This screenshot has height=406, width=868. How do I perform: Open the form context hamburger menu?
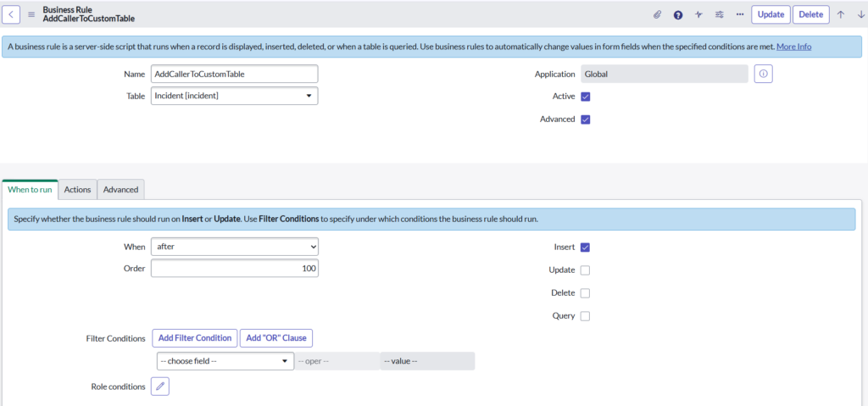coord(31,14)
